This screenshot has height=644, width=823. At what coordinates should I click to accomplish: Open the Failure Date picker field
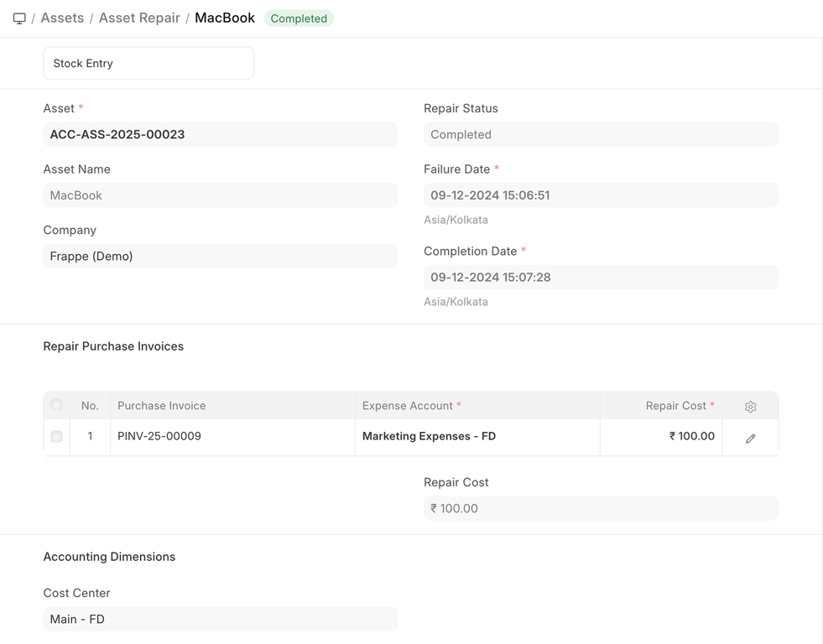click(x=601, y=195)
